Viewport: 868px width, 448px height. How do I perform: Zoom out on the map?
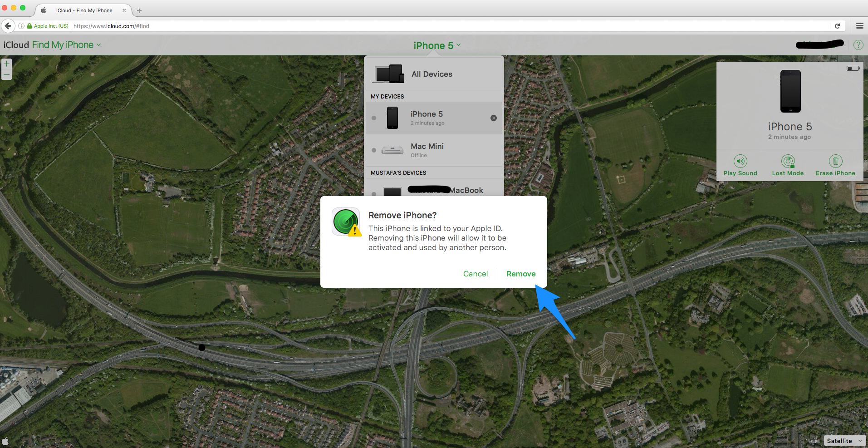click(x=6, y=75)
